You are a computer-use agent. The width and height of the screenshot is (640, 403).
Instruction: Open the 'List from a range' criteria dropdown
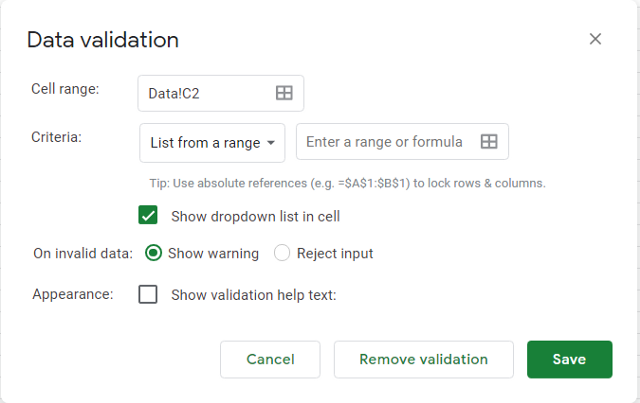pyautogui.click(x=212, y=143)
